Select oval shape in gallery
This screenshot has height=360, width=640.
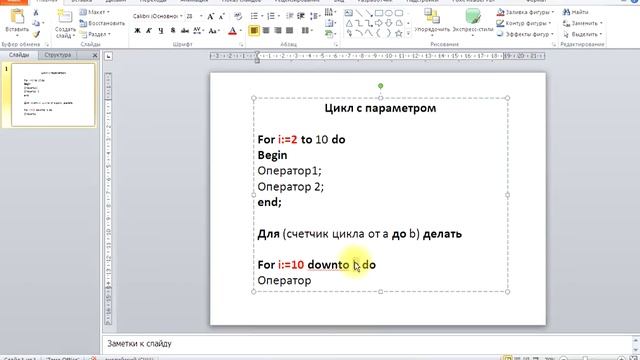389,13
